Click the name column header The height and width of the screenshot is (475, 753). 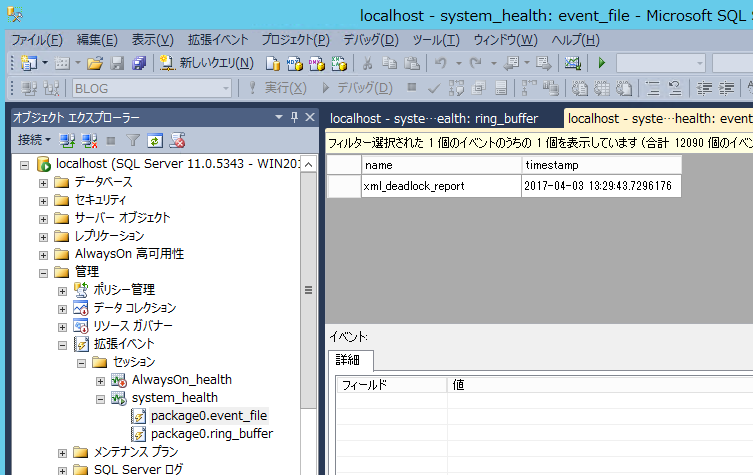point(441,165)
